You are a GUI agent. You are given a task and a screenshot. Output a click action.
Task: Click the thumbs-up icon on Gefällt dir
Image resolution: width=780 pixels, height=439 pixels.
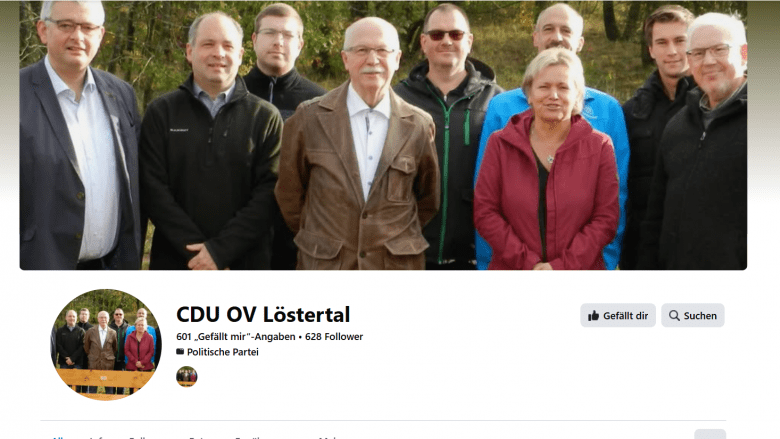pyautogui.click(x=593, y=316)
